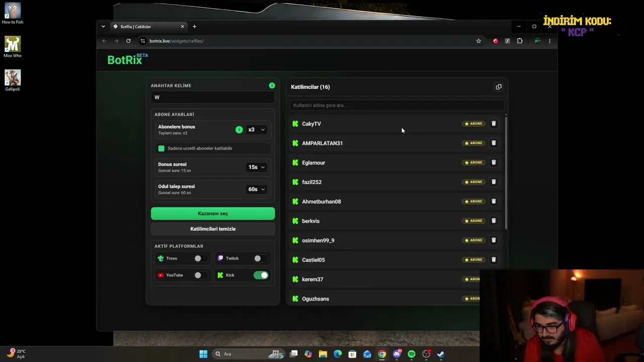Open Moo Who desktop icon
The width and height of the screenshot is (644, 362).
click(13, 47)
